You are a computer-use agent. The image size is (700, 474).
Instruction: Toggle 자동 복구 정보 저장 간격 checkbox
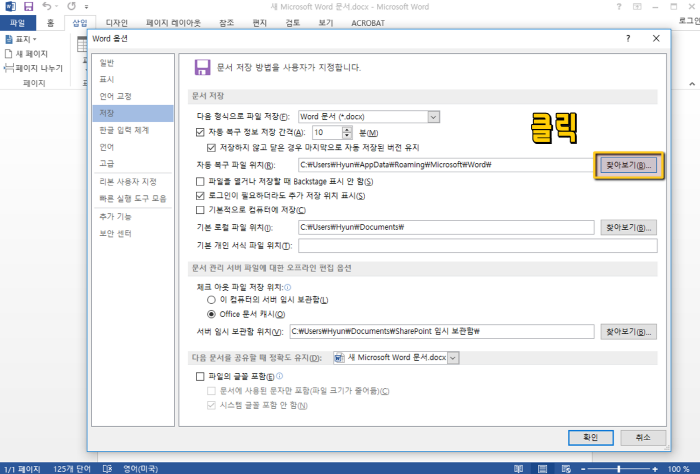point(200,133)
